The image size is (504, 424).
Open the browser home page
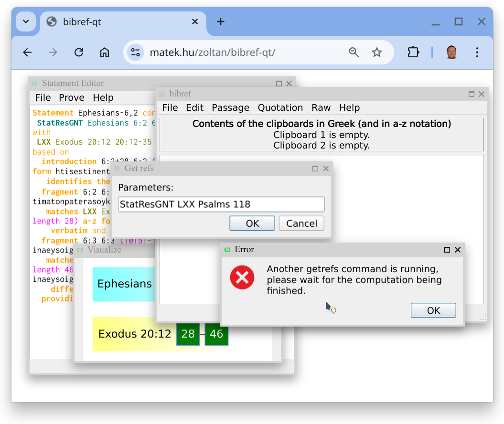pos(105,53)
